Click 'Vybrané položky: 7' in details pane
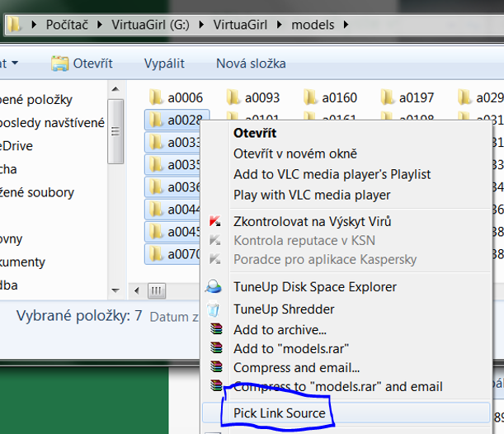The width and height of the screenshot is (504, 434). [79, 316]
